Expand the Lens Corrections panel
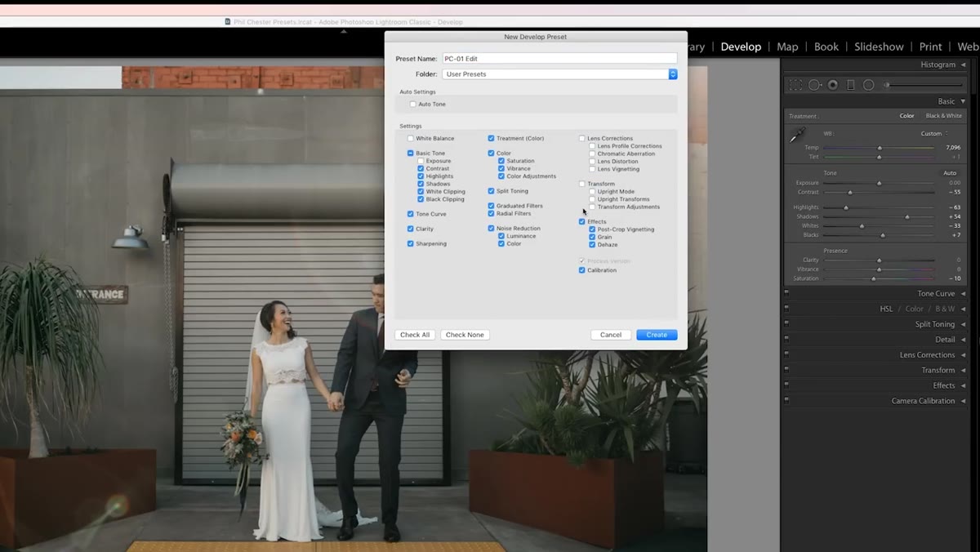This screenshot has height=552, width=980. (964, 355)
